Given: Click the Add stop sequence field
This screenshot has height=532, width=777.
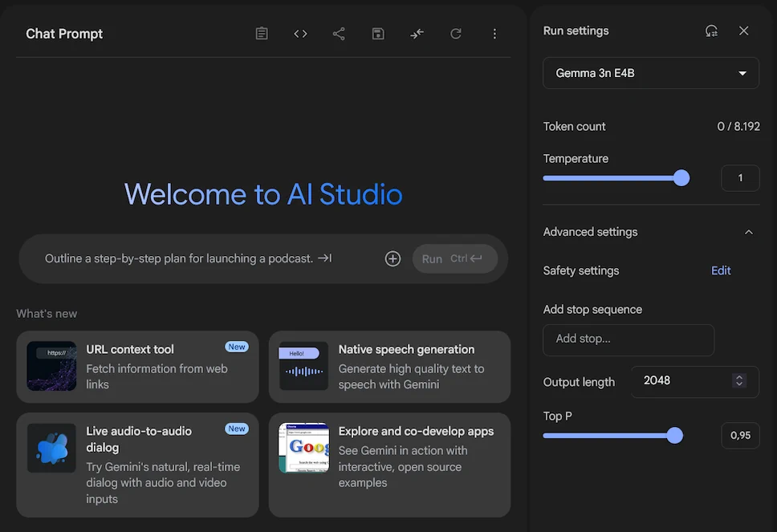Looking at the screenshot, I should (629, 339).
